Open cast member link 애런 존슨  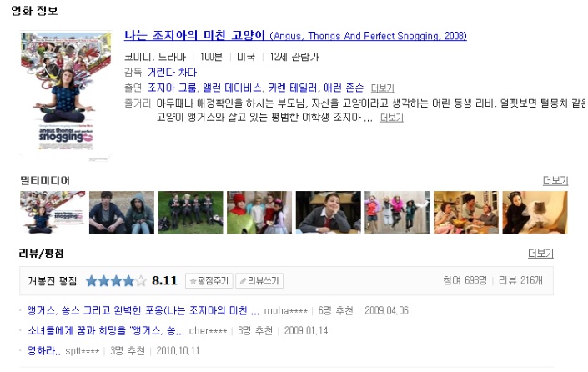coord(344,88)
